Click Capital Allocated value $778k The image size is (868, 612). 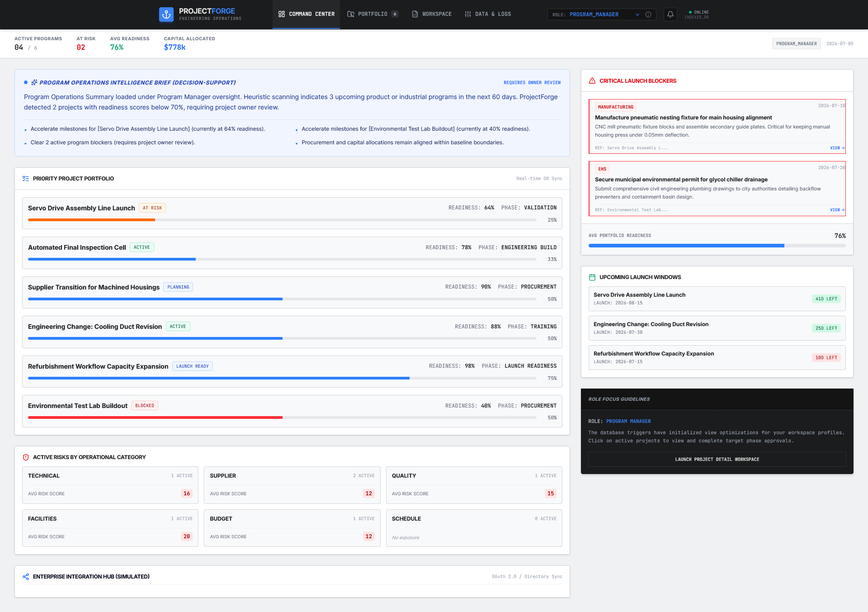tap(175, 47)
